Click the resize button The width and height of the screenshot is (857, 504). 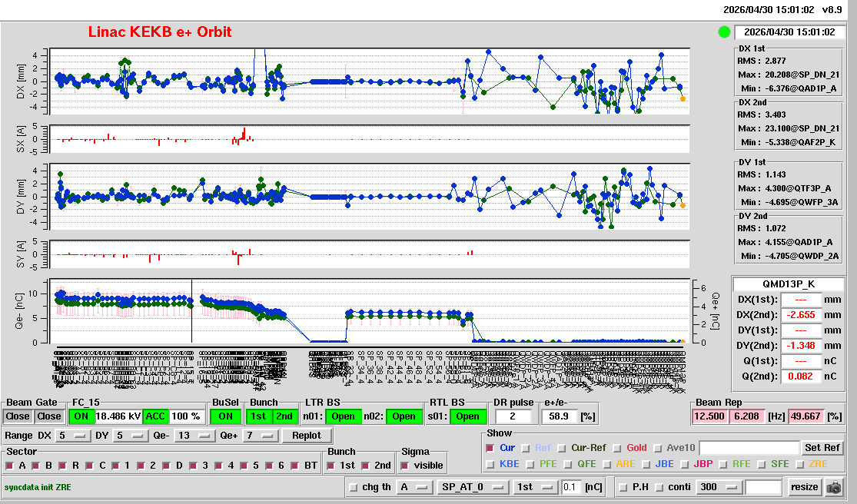(804, 487)
